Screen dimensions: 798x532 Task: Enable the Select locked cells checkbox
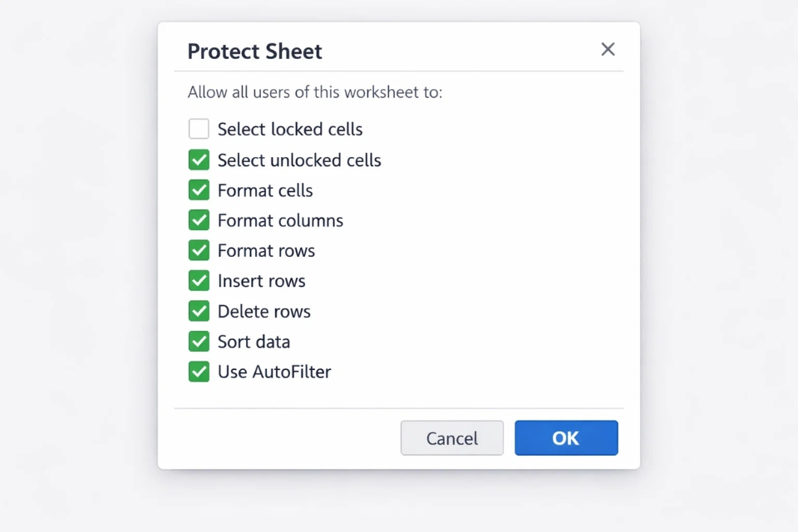pyautogui.click(x=199, y=129)
